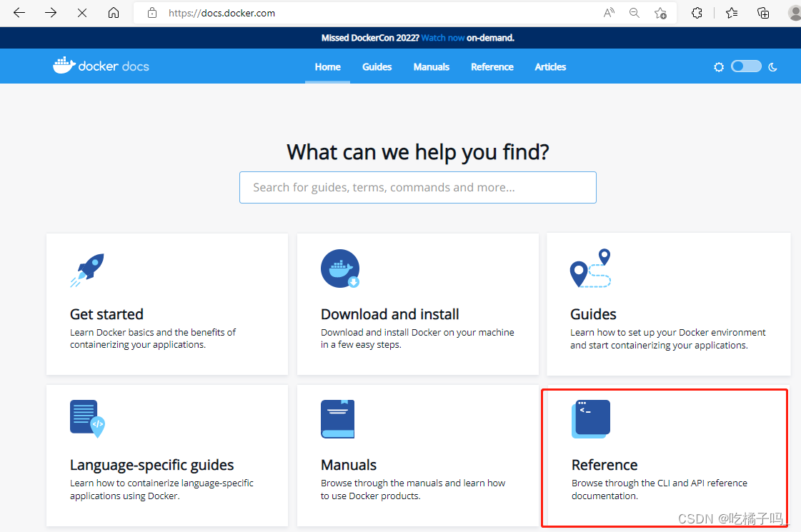The image size is (801, 532).
Task: Click the browser extensions puzzle icon
Action: click(x=697, y=12)
